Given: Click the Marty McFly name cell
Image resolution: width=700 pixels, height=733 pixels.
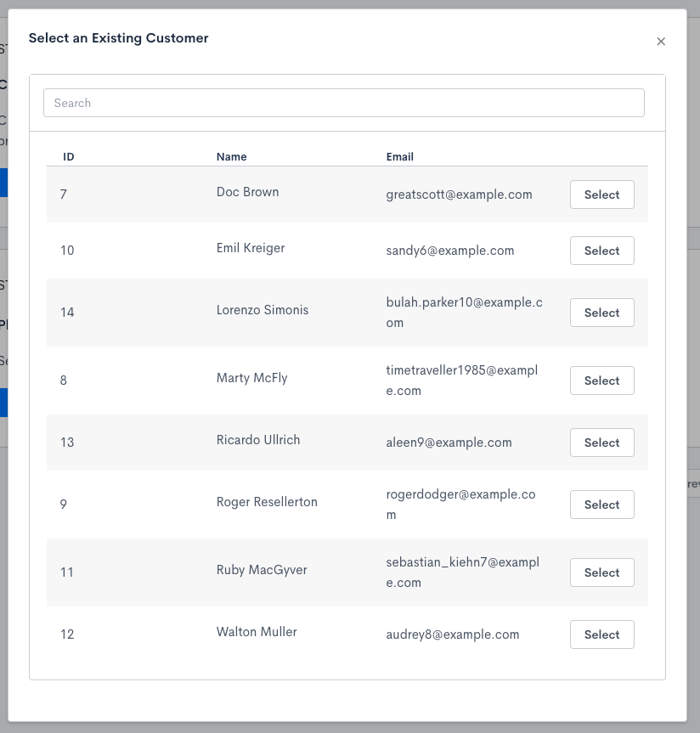Looking at the screenshot, I should [x=251, y=378].
